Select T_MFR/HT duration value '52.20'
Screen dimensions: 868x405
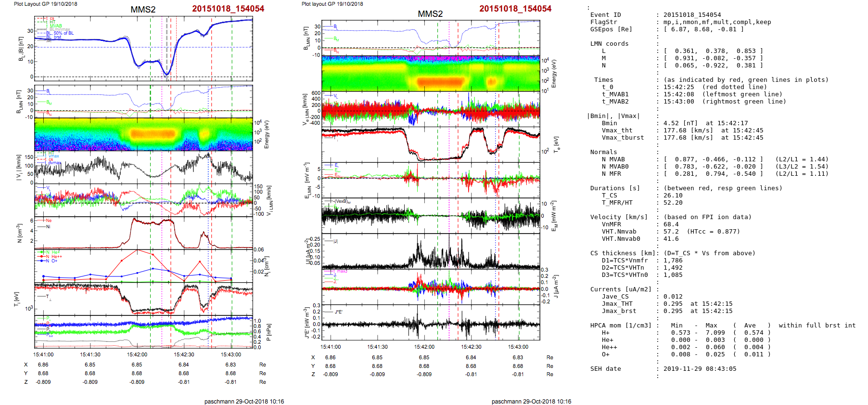coord(673,203)
